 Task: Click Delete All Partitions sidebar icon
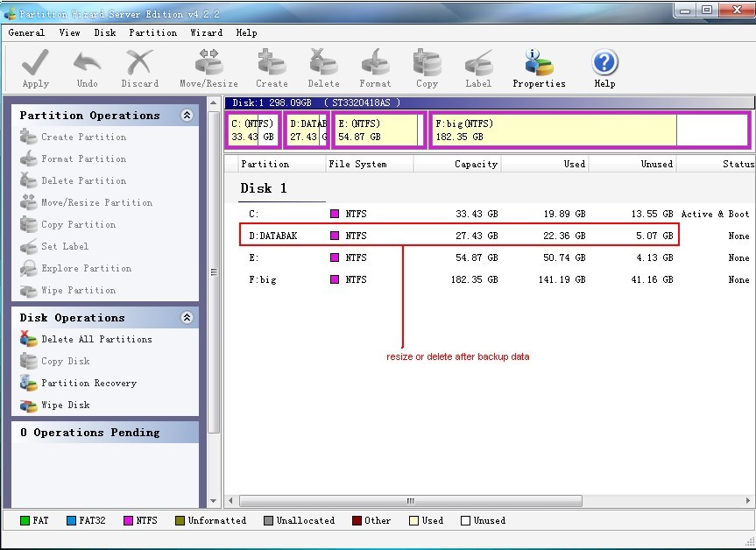pyautogui.click(x=28, y=339)
